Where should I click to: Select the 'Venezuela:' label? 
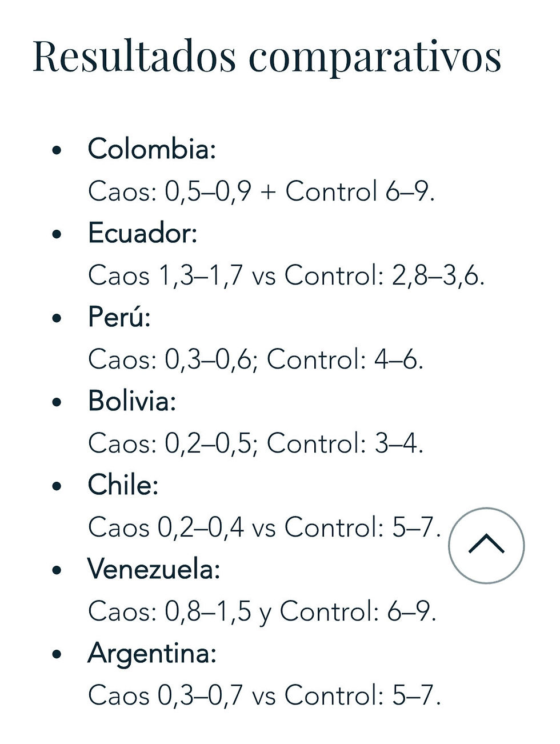pos(154,569)
